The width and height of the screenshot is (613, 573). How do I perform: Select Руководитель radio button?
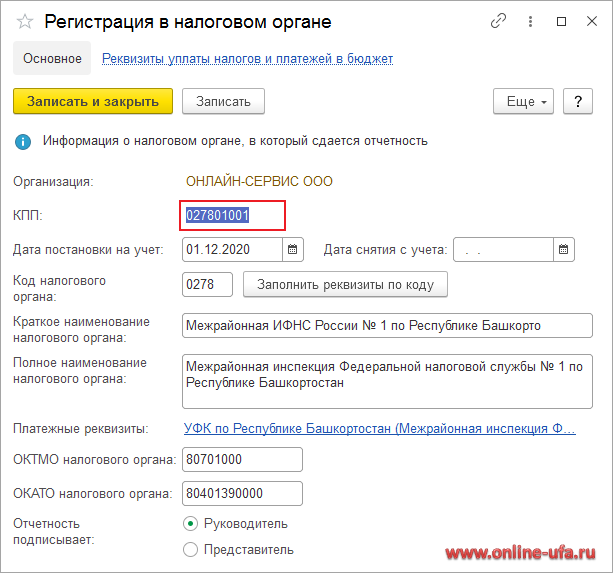coord(190,524)
